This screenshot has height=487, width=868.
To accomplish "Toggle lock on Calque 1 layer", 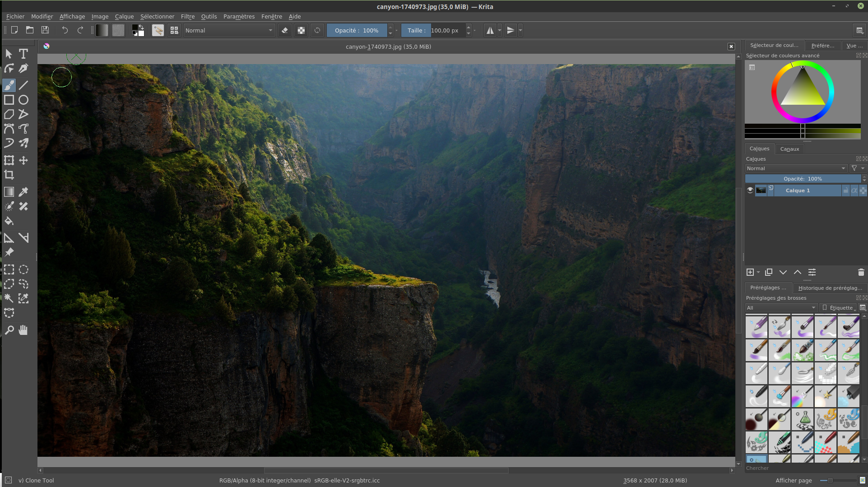I will click(845, 190).
